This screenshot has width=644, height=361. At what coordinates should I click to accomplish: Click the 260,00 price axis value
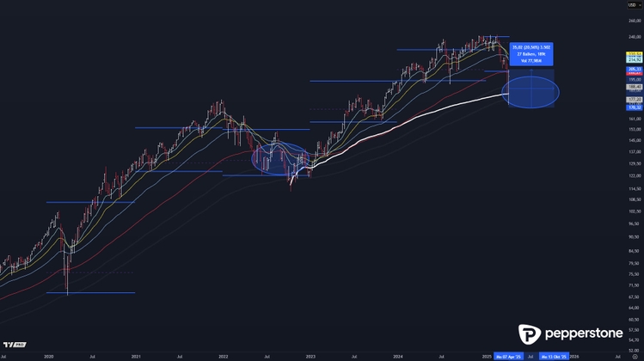coord(635,21)
